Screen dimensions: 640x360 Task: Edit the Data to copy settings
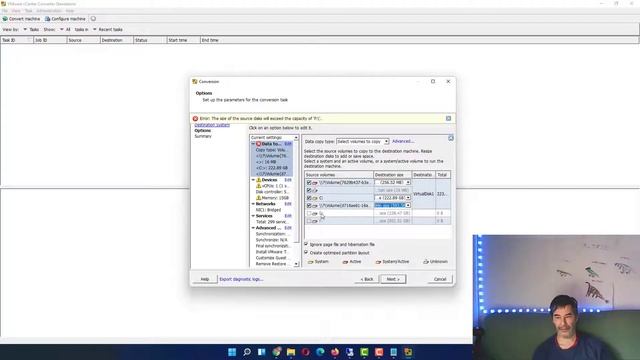click(x=288, y=144)
